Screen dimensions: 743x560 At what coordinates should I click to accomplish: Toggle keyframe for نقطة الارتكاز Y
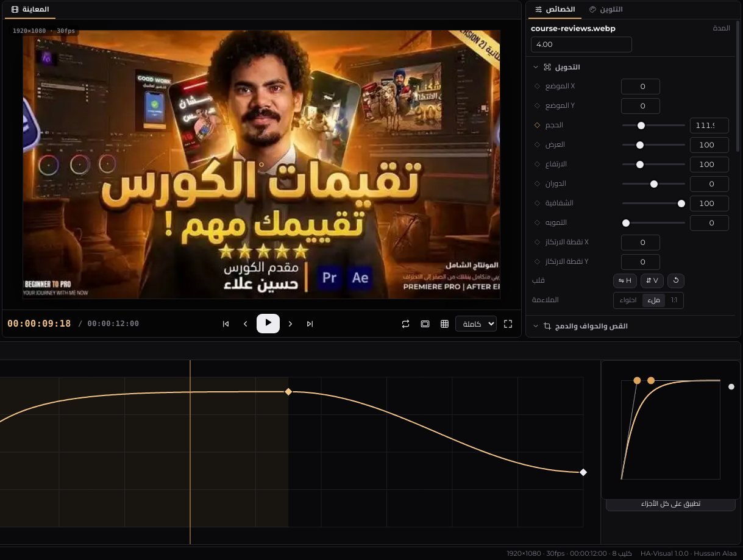pyautogui.click(x=537, y=261)
